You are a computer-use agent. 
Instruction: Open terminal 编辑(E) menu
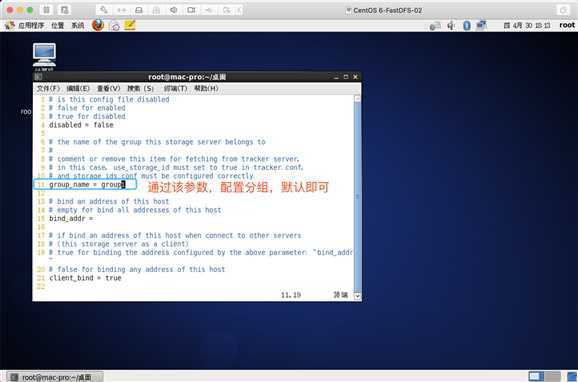tap(78, 88)
